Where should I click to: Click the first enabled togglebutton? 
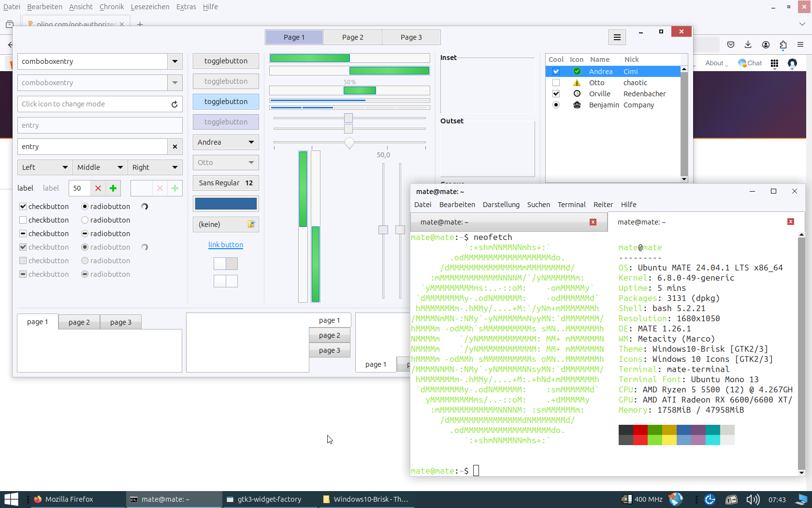click(226, 61)
